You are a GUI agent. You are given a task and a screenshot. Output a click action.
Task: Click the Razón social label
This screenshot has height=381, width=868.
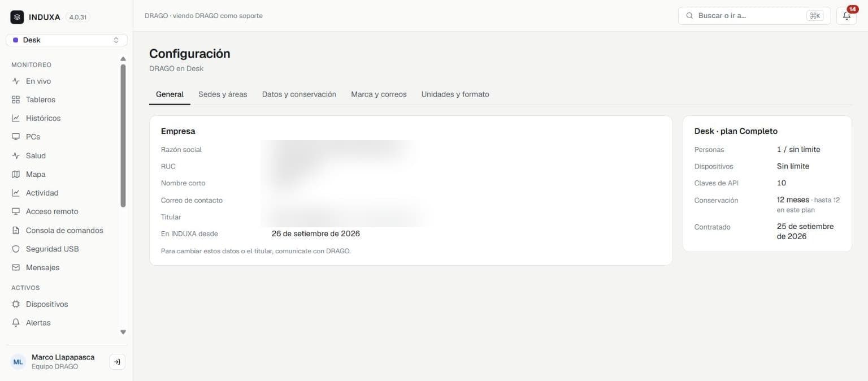tap(181, 150)
